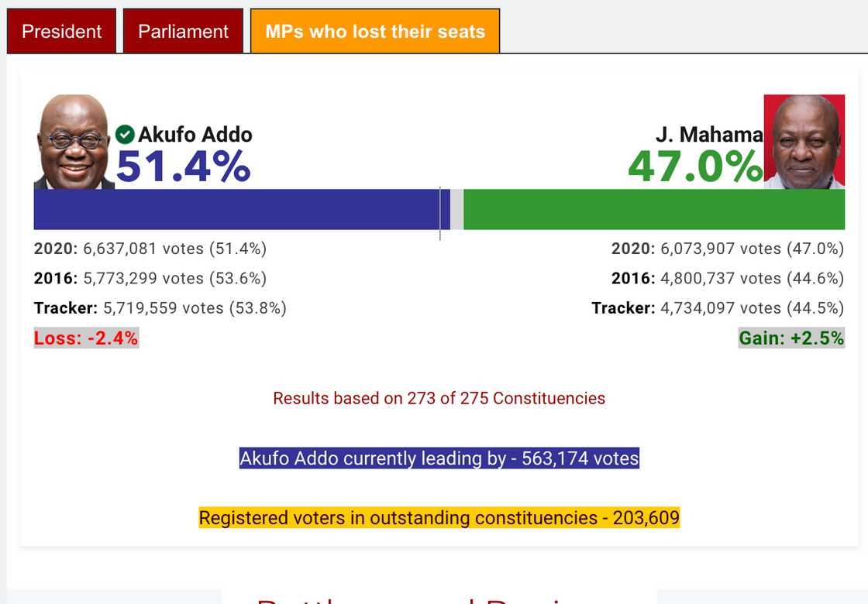
Task: Open the 273 of 275 Constituencies link
Action: [438, 398]
